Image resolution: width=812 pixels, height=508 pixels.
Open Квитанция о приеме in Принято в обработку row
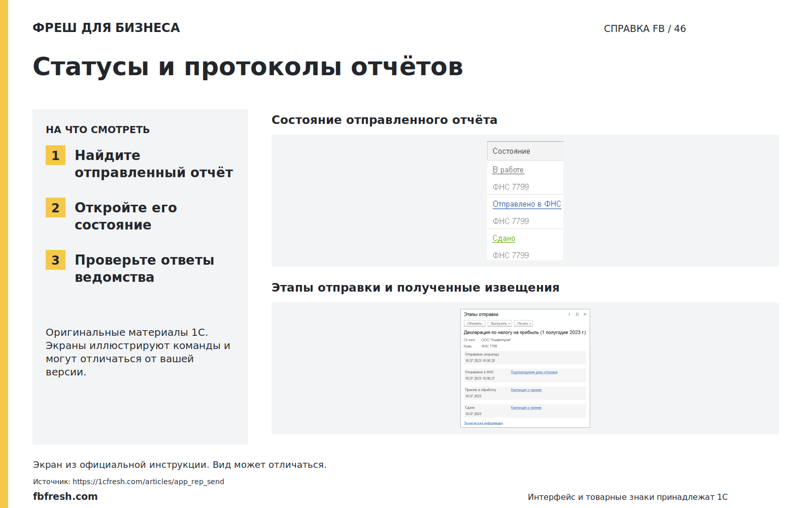pos(526,390)
